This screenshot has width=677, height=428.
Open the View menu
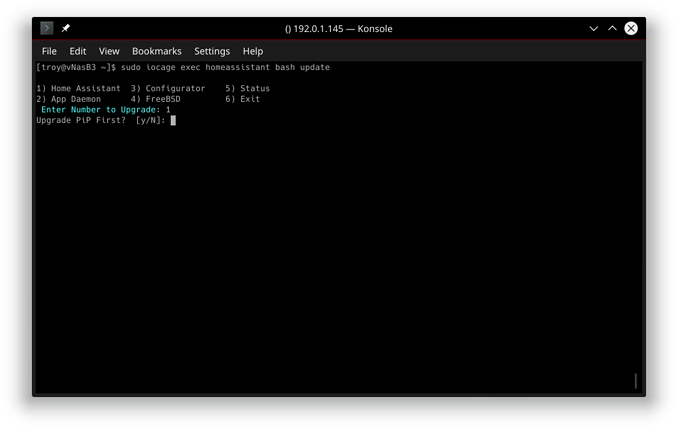pos(109,51)
